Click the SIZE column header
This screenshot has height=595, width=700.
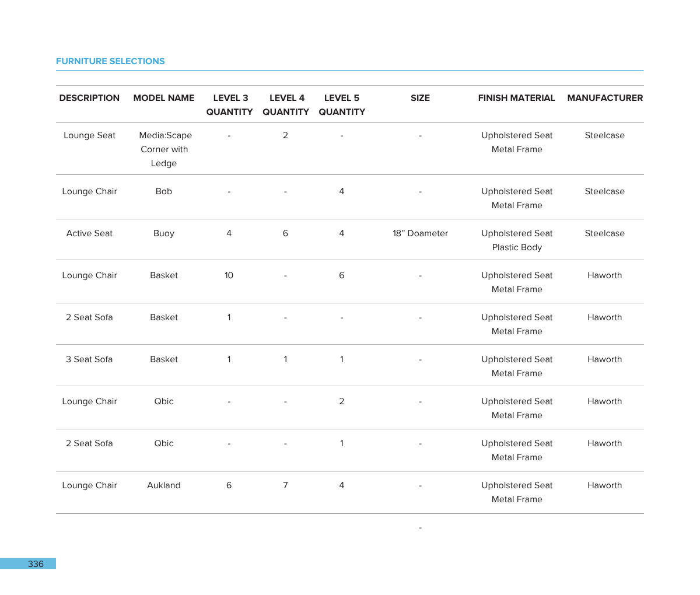[x=420, y=98]
